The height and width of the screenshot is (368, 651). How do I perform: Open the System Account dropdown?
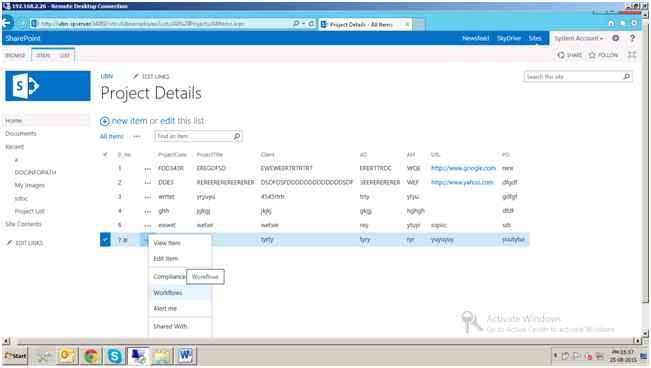[x=578, y=38]
